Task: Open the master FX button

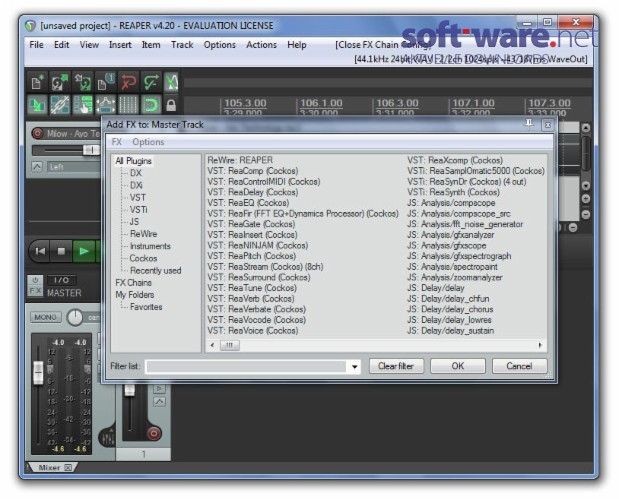Action: (35, 291)
